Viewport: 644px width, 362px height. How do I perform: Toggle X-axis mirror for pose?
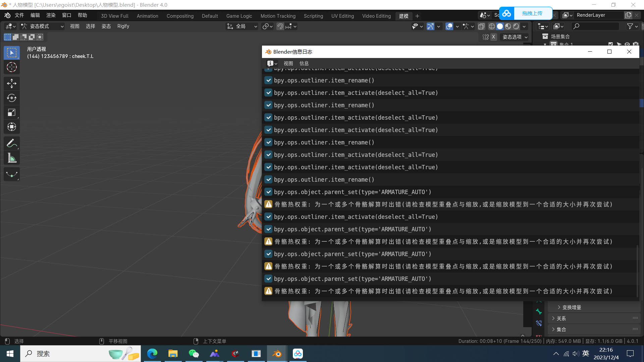(x=493, y=37)
